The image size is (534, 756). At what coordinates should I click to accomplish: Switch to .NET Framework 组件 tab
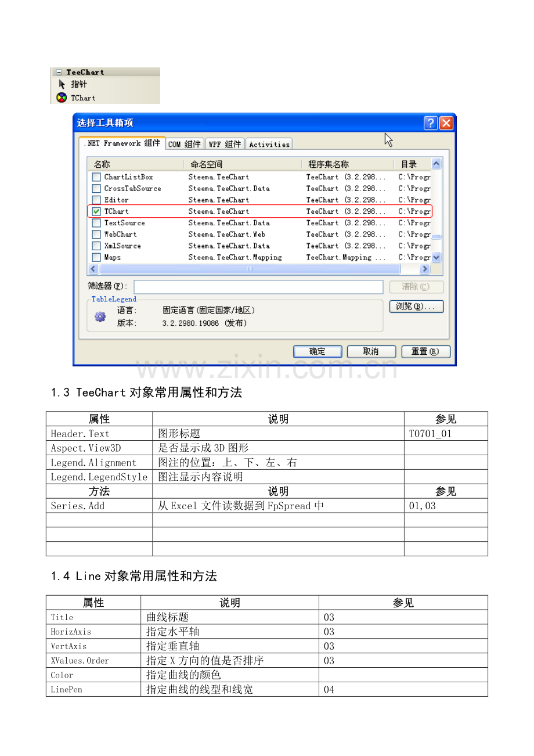click(122, 143)
